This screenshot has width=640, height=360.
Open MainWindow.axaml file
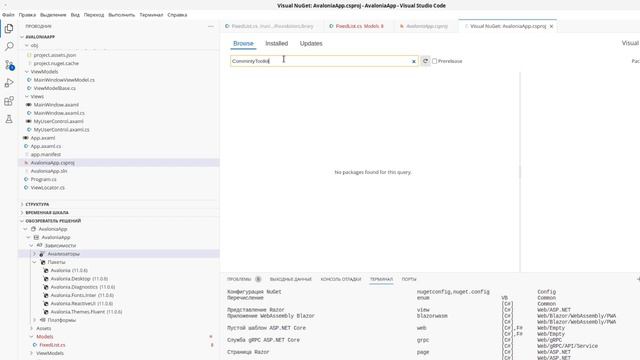click(56, 105)
